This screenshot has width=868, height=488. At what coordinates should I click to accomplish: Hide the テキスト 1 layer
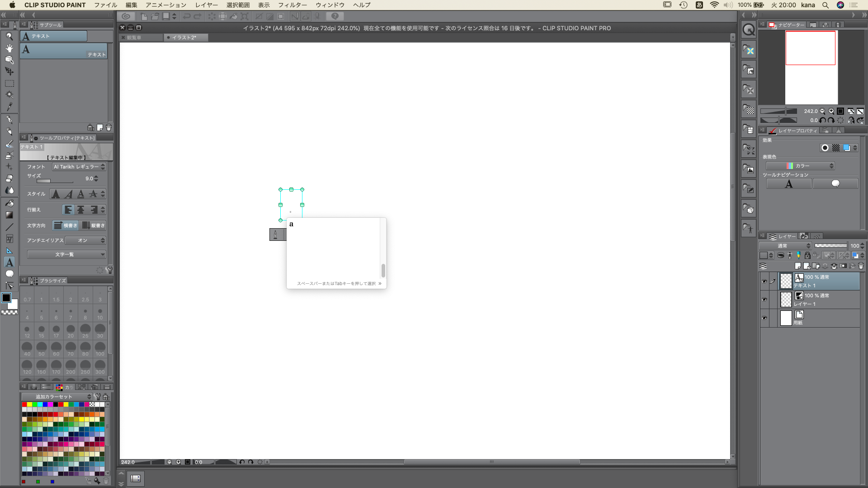pos(764,282)
